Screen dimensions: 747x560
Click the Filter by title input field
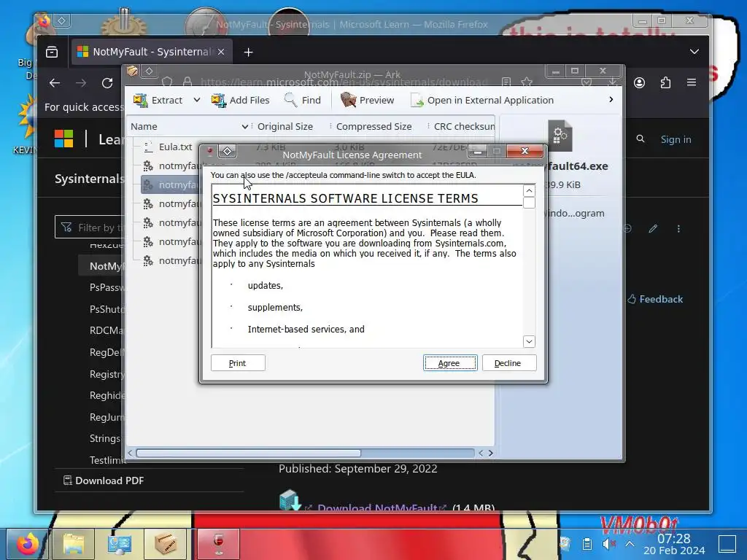[x=90, y=227]
